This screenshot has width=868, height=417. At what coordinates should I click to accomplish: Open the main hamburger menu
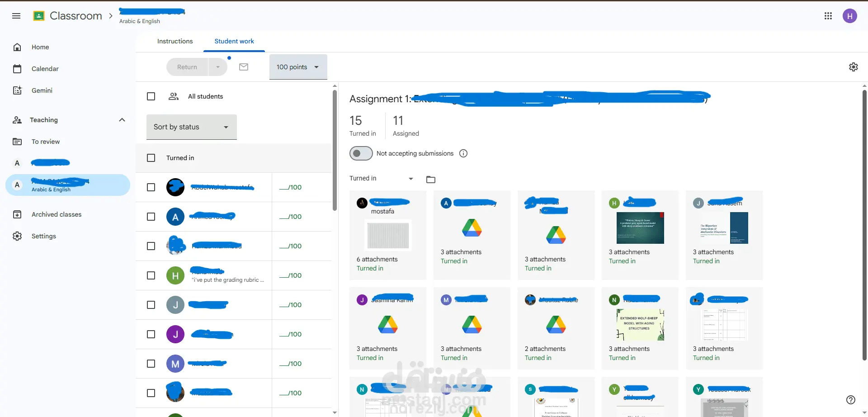coord(16,16)
